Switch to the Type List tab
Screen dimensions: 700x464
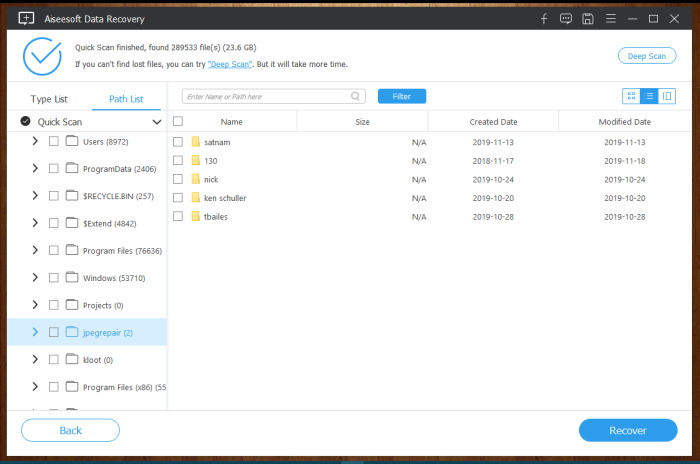tap(49, 99)
